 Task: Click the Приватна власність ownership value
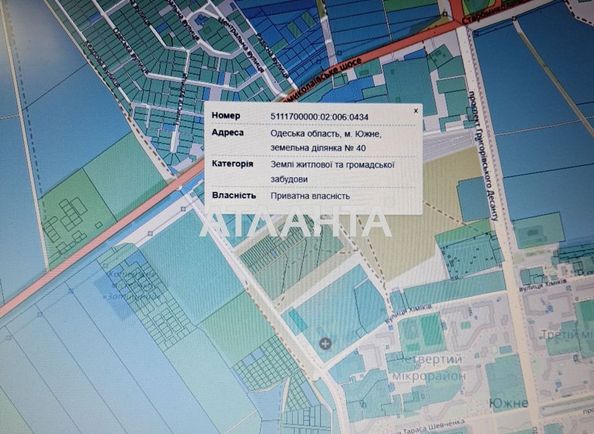(x=310, y=196)
